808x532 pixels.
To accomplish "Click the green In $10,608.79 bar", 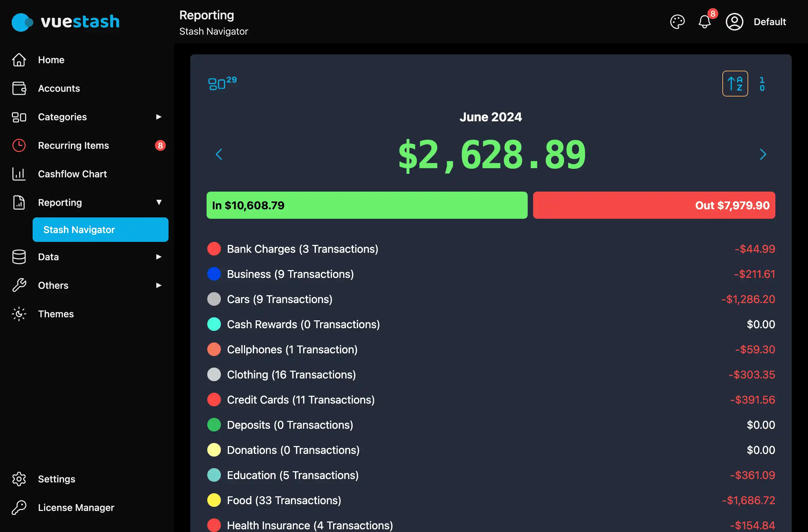I will pyautogui.click(x=367, y=205).
